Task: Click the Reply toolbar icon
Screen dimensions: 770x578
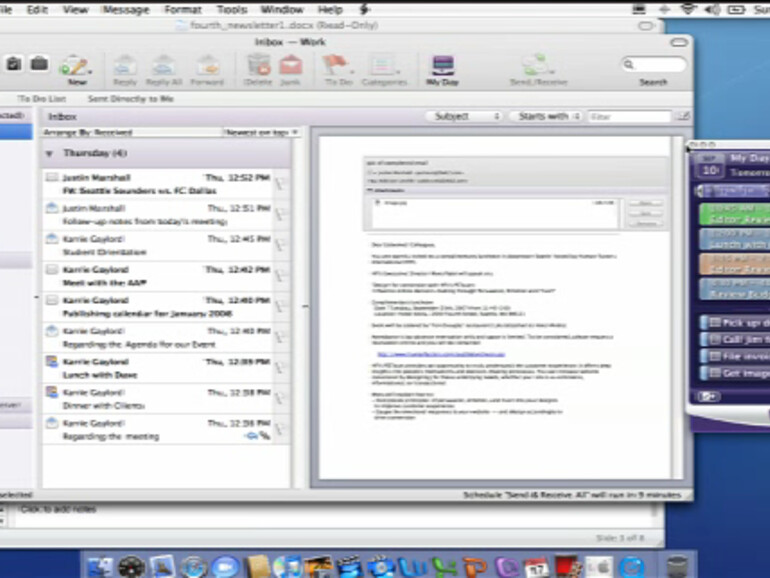Action: (125, 66)
